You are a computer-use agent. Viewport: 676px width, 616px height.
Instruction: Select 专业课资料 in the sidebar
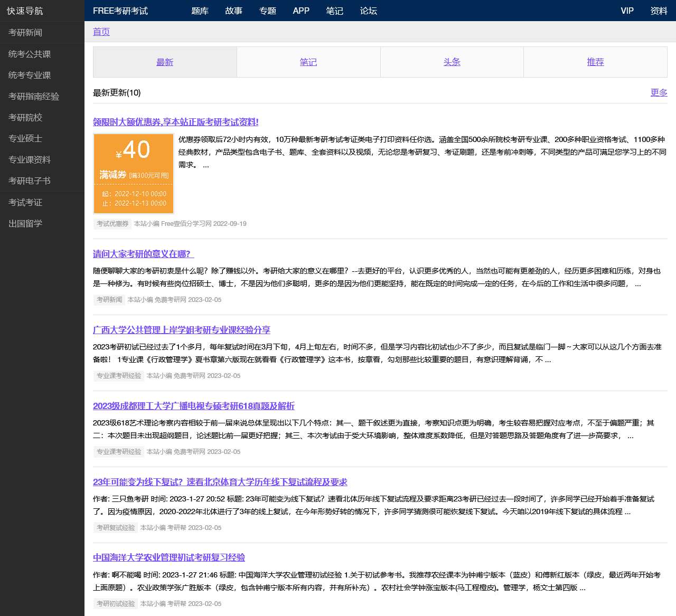pos(42,159)
